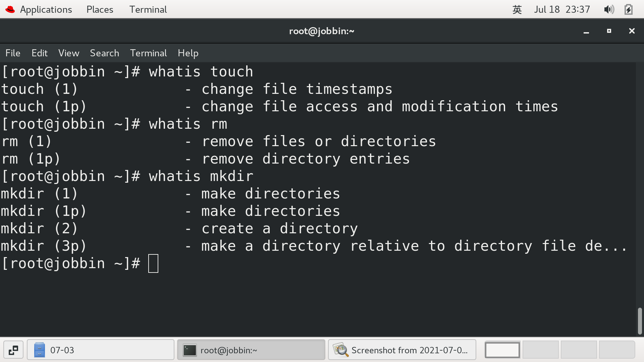Click the Applications menu in taskbar
The width and height of the screenshot is (644, 362).
point(45,9)
